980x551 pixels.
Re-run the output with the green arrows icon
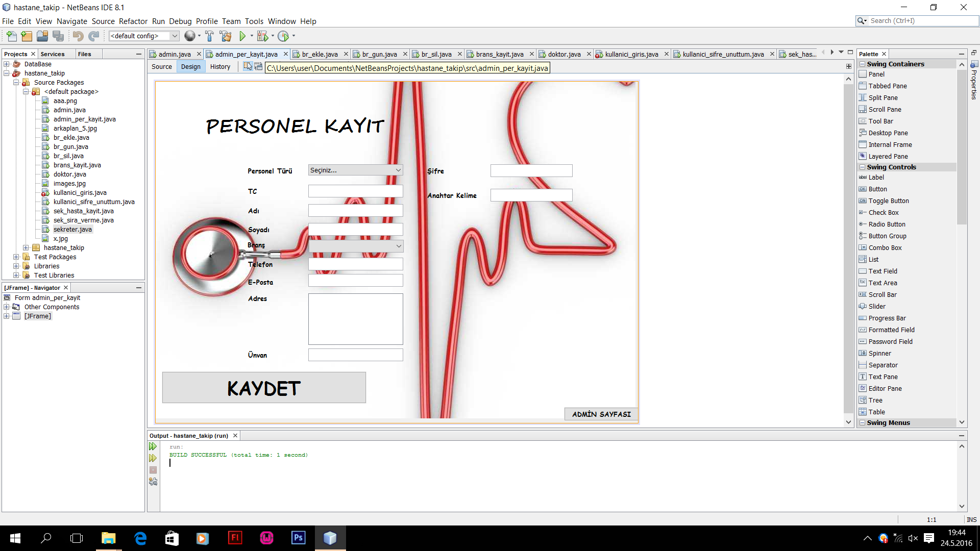[153, 446]
